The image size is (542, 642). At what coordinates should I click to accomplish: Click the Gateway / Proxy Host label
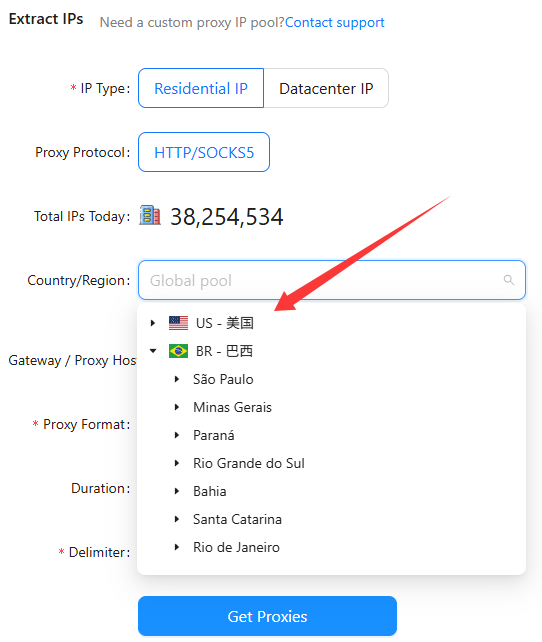click(x=72, y=360)
